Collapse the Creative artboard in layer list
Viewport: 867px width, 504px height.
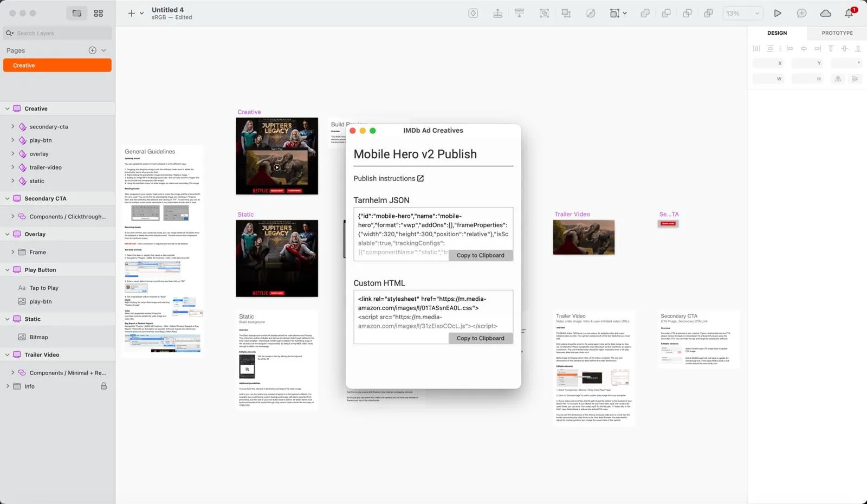tap(7, 108)
